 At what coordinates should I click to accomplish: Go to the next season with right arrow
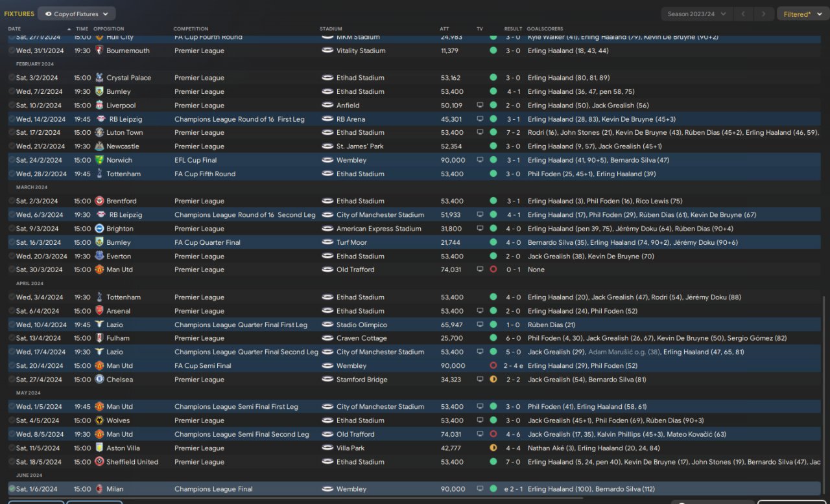[765, 14]
